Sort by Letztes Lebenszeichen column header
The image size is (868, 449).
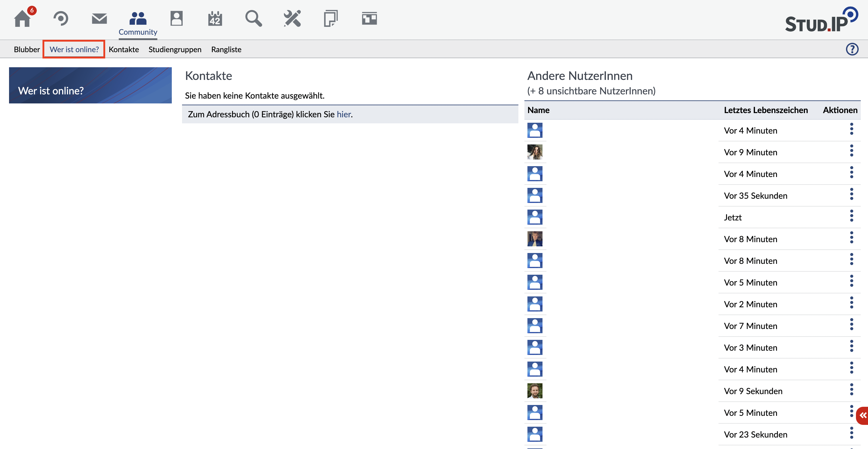click(766, 110)
